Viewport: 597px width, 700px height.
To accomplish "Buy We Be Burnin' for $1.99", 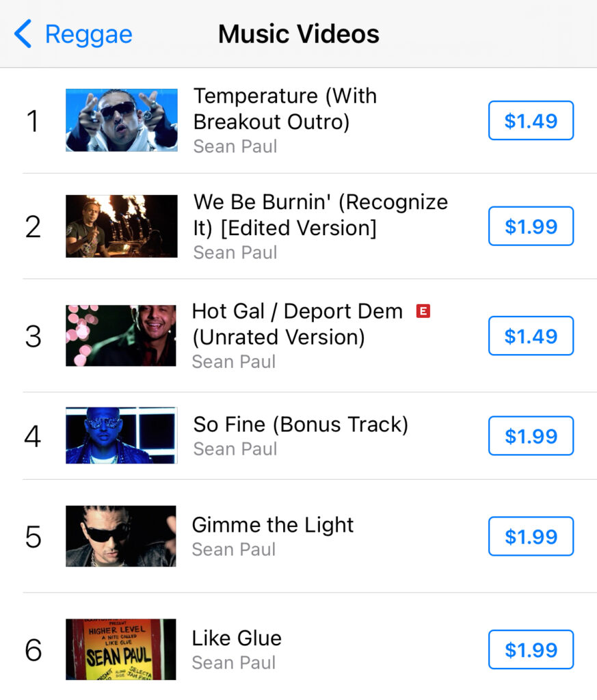I will click(531, 226).
